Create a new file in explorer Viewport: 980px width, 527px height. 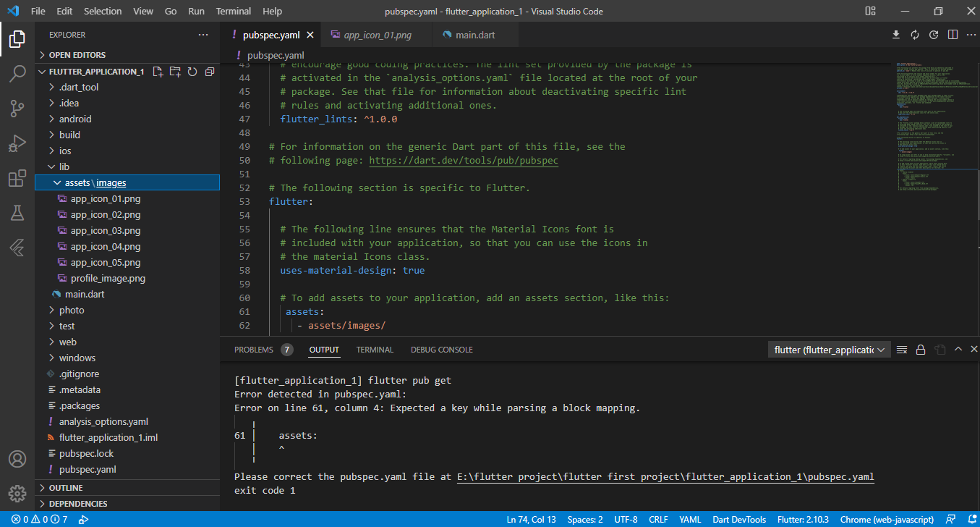coord(158,72)
